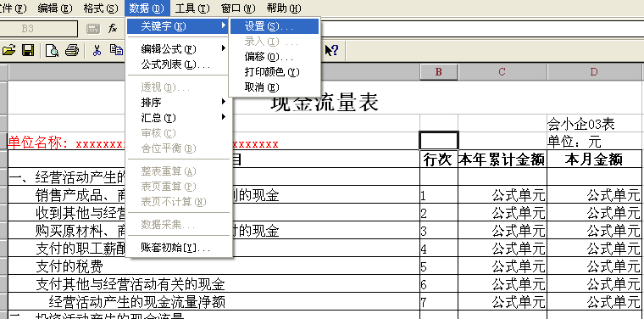Click 本月金额 公式单元 cell in row 1
This screenshot has height=319, width=644.
(594, 195)
